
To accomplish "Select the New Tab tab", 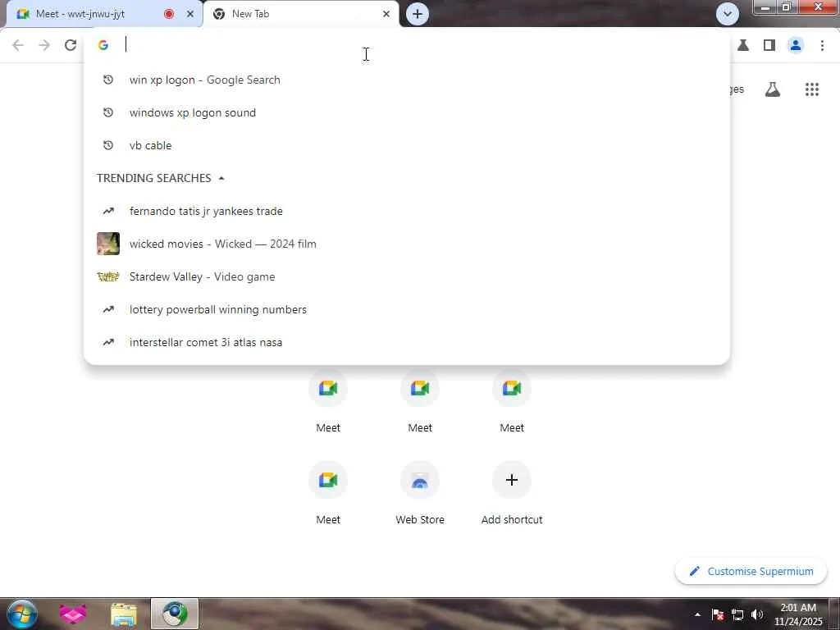I will click(x=301, y=14).
